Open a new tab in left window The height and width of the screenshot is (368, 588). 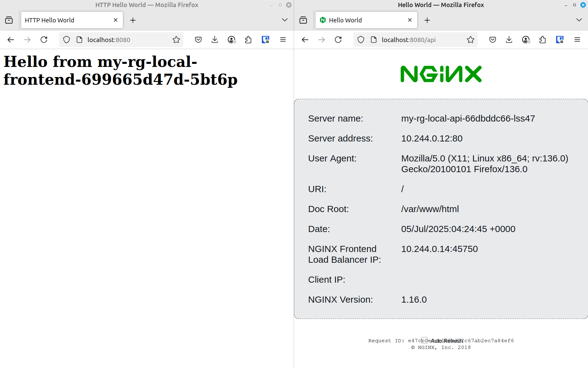[x=133, y=20]
